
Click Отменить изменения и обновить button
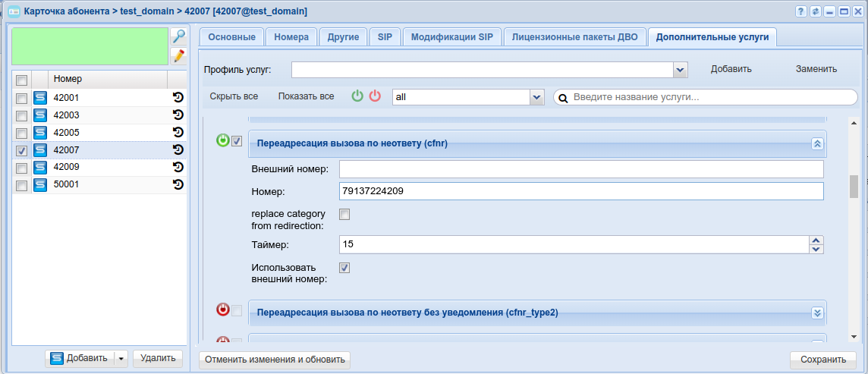pyautogui.click(x=275, y=360)
